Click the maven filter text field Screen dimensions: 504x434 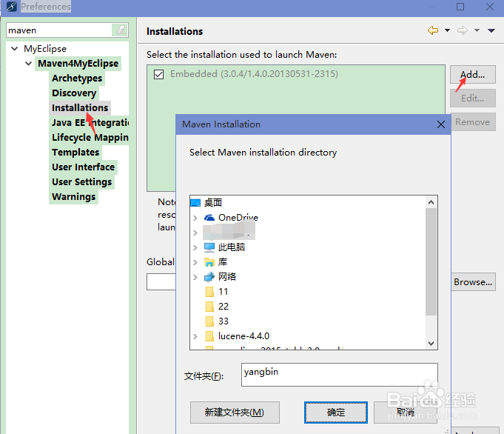pos(59,30)
